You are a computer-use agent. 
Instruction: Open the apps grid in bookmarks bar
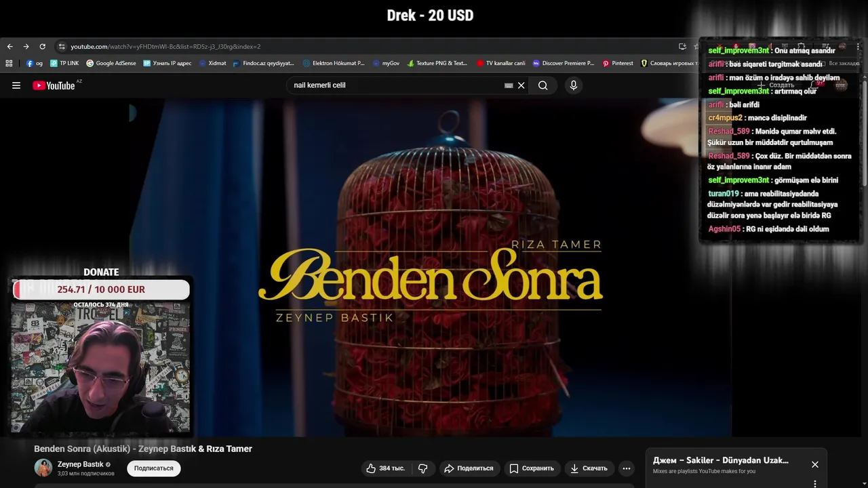pos(9,63)
